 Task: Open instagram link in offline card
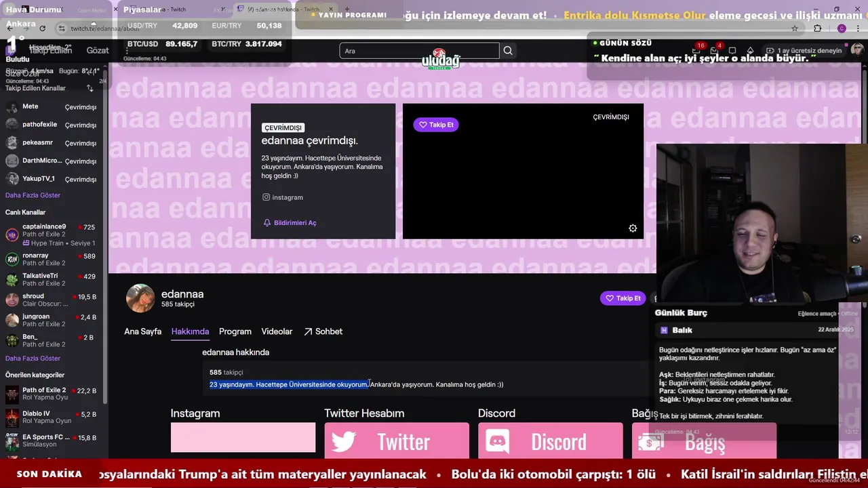[283, 197]
